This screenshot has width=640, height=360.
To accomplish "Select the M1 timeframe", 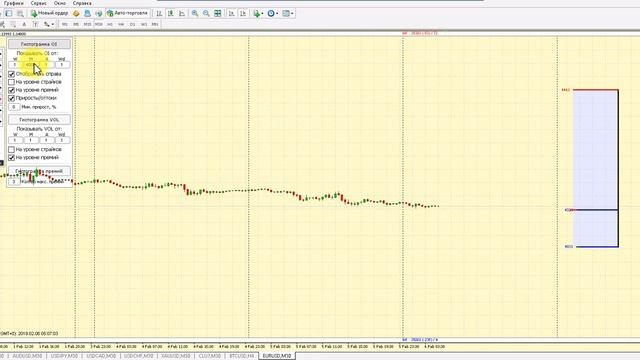I will click(x=64, y=24).
